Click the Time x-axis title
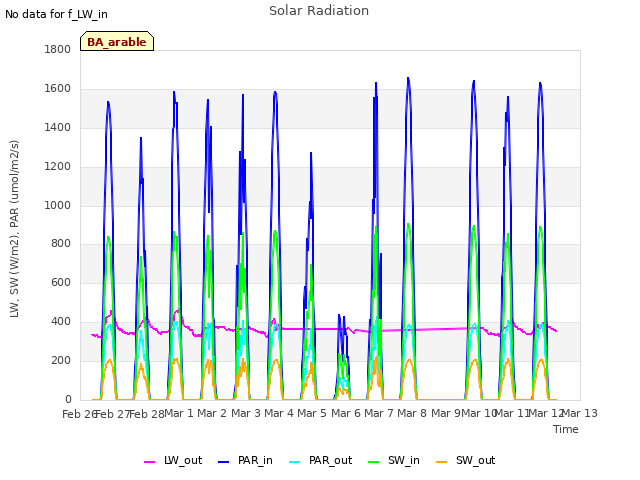 566,429
